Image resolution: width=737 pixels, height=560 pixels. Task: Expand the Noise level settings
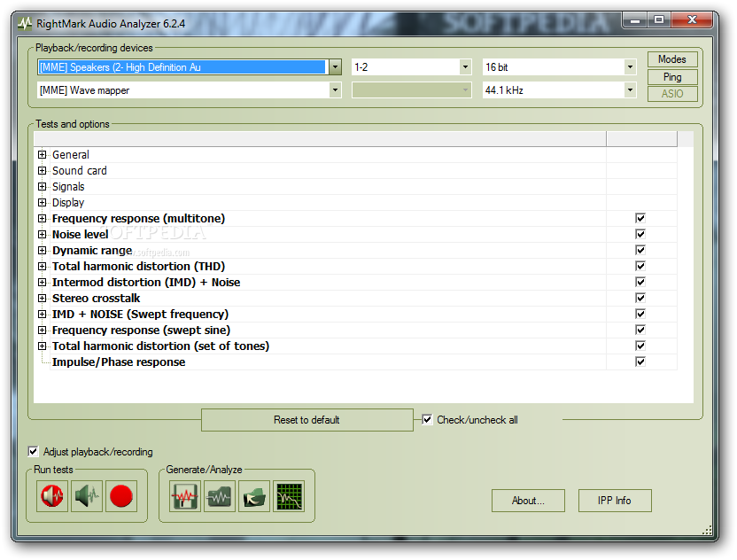(43, 235)
